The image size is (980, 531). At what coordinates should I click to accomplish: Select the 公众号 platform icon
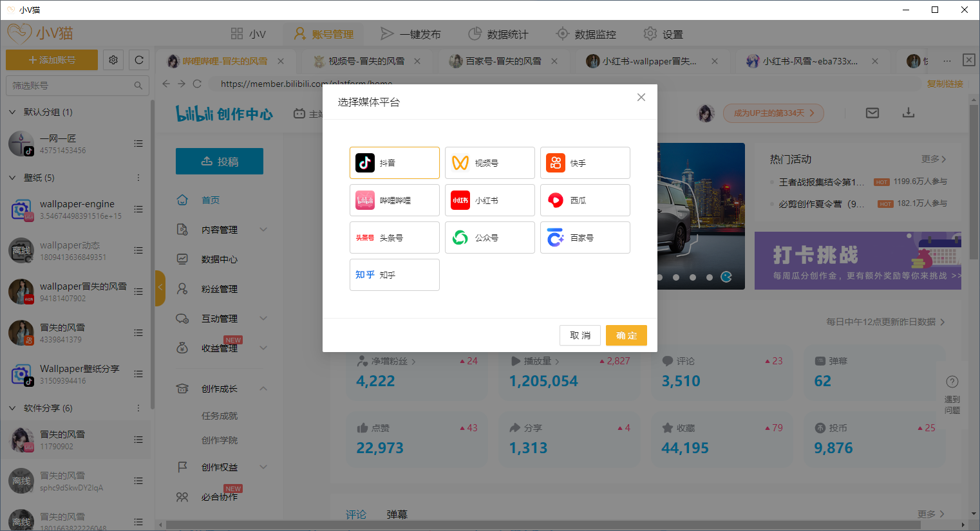489,238
